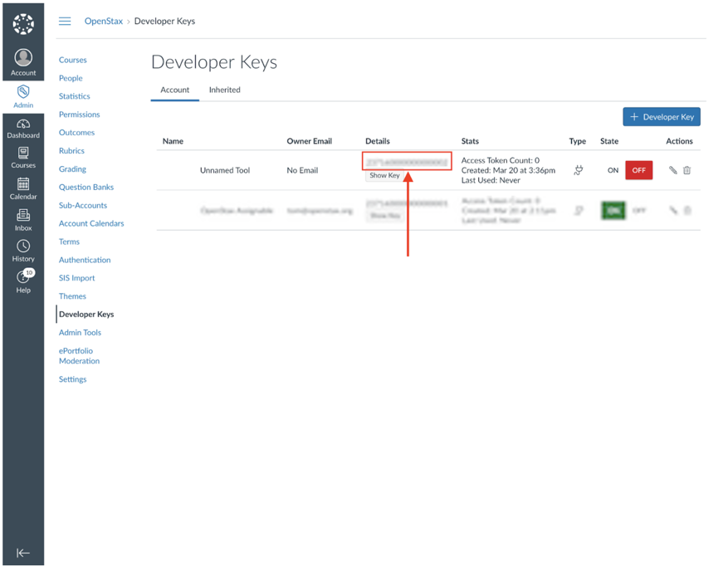
Task: Collapse the global navigation with bottom arrow
Action: [22, 554]
